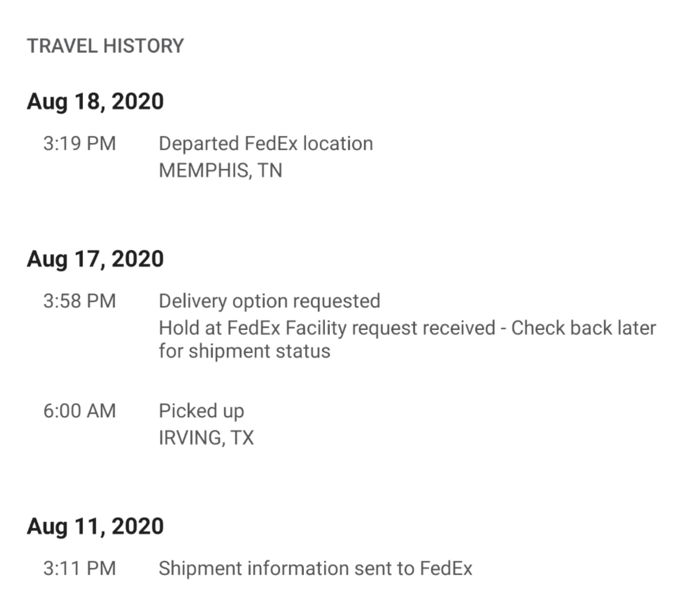Tap the MEMPHIS, TN location text
The width and height of the screenshot is (679, 616).
point(220,170)
